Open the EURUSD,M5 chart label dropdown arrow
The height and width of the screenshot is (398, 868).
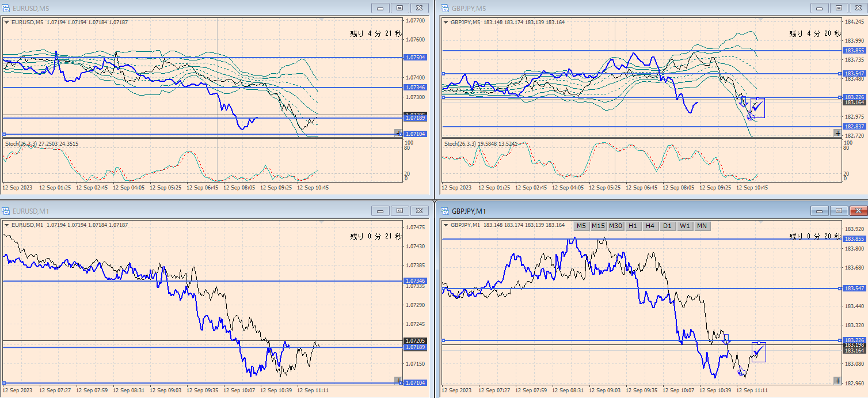6,22
